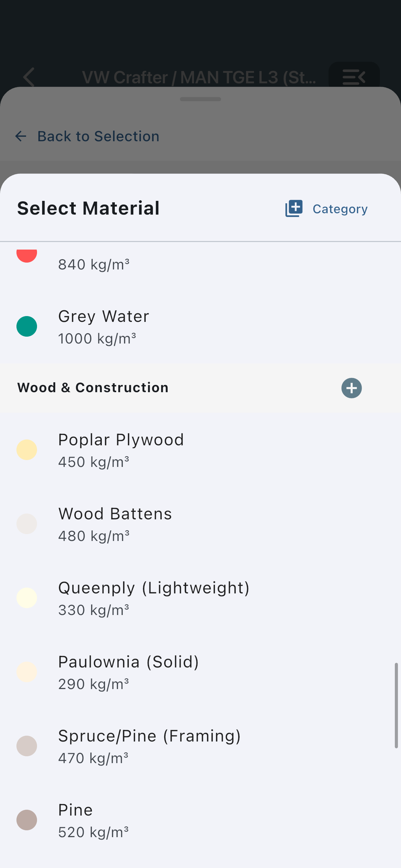Click the brown Pine color swatch
The image size is (401, 868).
click(x=27, y=820)
